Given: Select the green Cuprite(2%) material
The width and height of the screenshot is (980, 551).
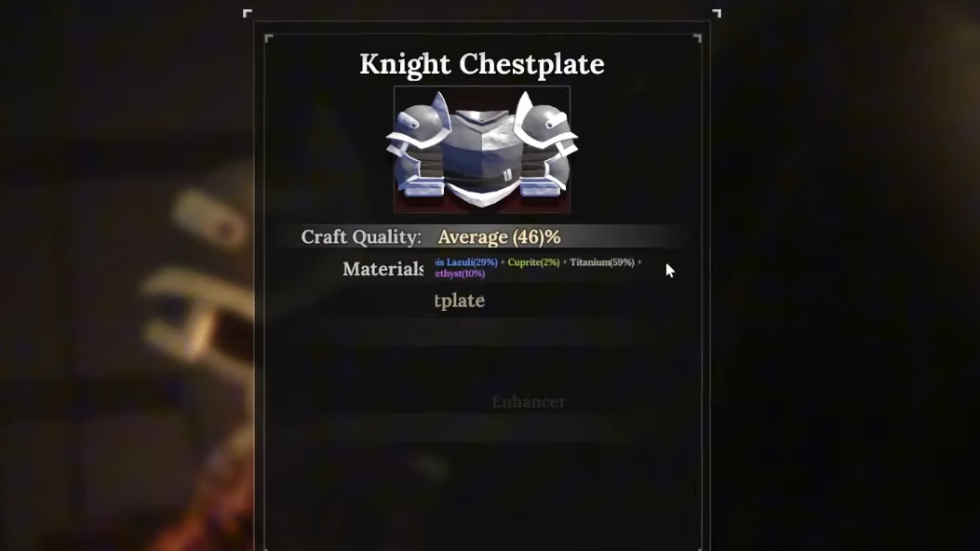Looking at the screenshot, I should point(533,262).
